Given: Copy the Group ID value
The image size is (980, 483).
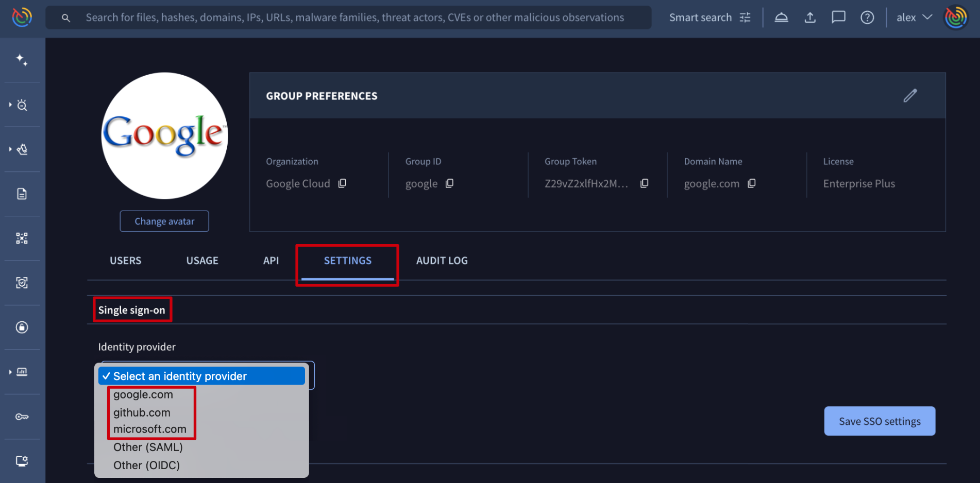Looking at the screenshot, I should 449,183.
